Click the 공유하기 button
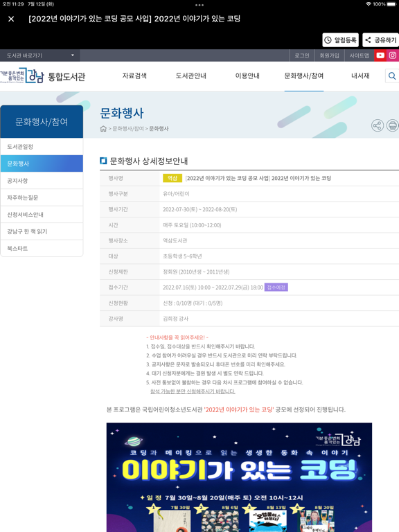This screenshot has width=399, height=532. click(381, 40)
